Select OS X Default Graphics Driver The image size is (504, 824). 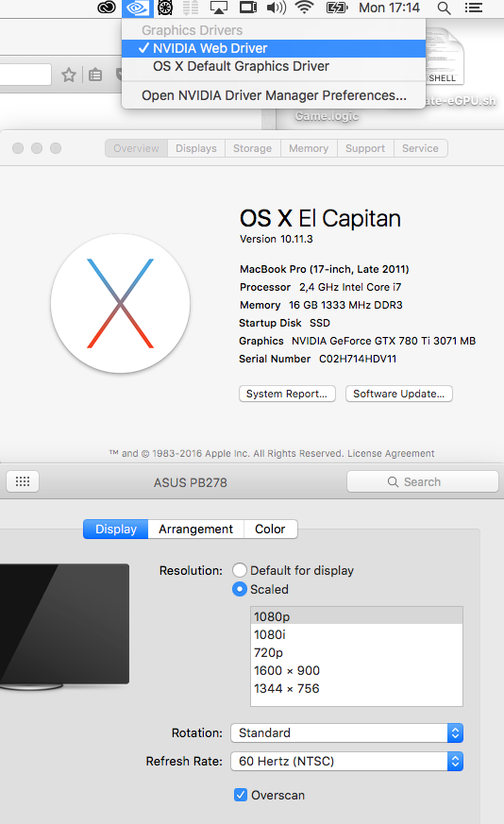(x=274, y=66)
